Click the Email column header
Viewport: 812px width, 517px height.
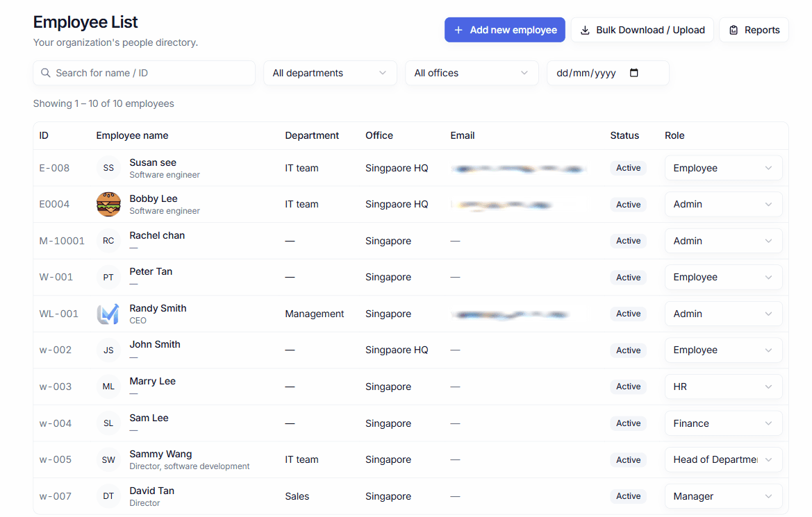point(463,135)
